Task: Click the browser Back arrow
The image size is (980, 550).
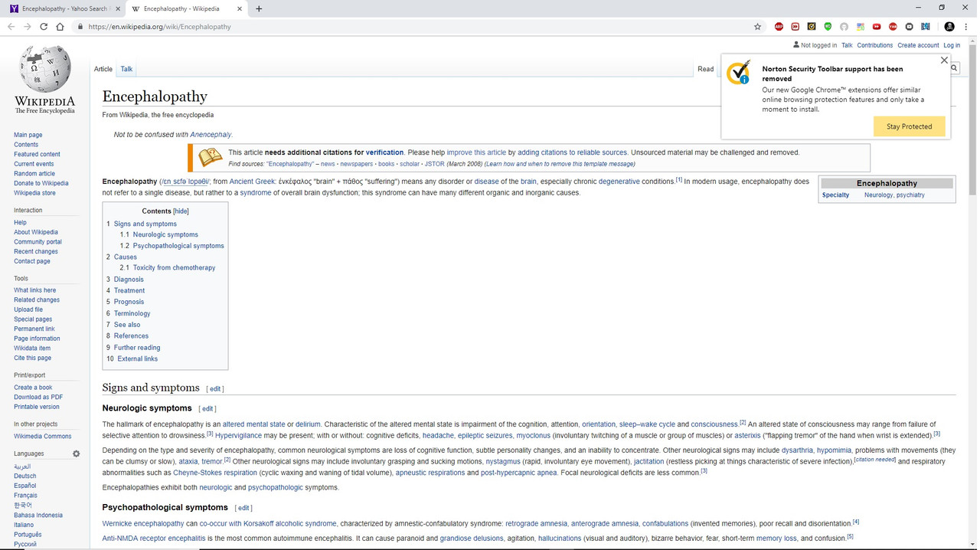Action: 11,27
